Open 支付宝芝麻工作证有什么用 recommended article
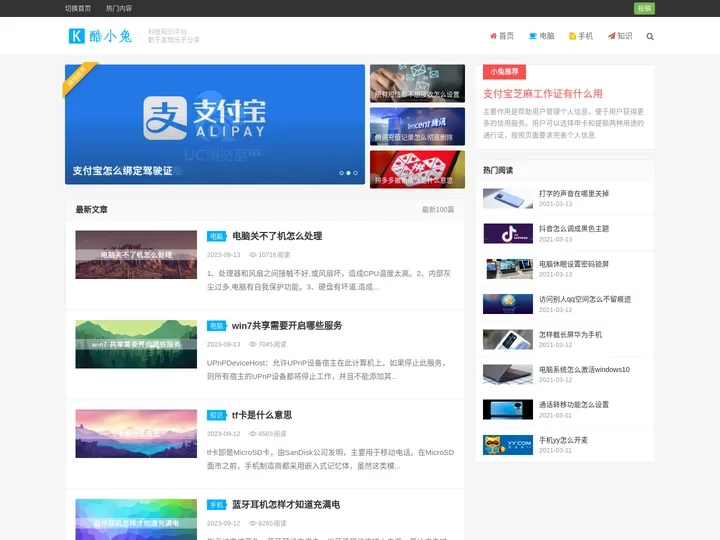720x540 pixels. [543, 94]
